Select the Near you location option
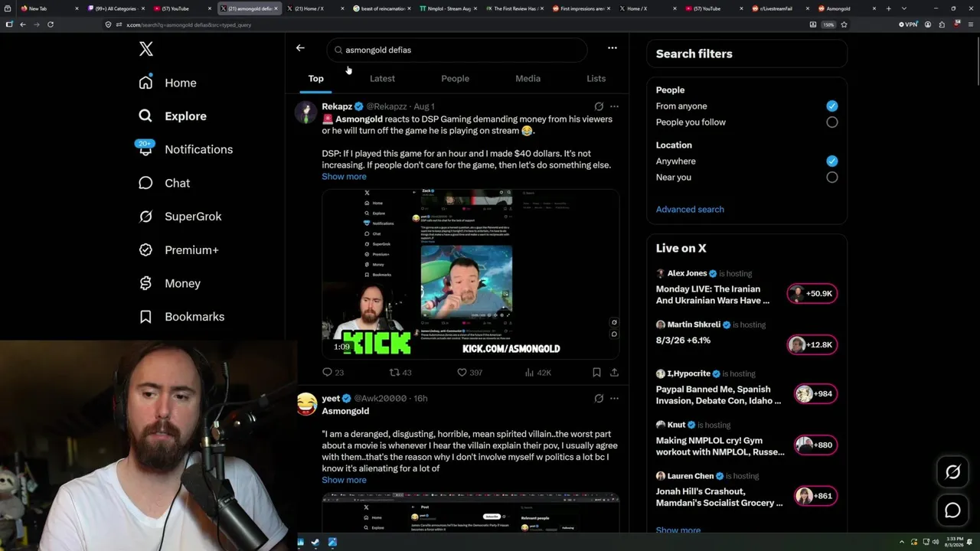This screenshot has width=980, height=551. pyautogui.click(x=832, y=178)
